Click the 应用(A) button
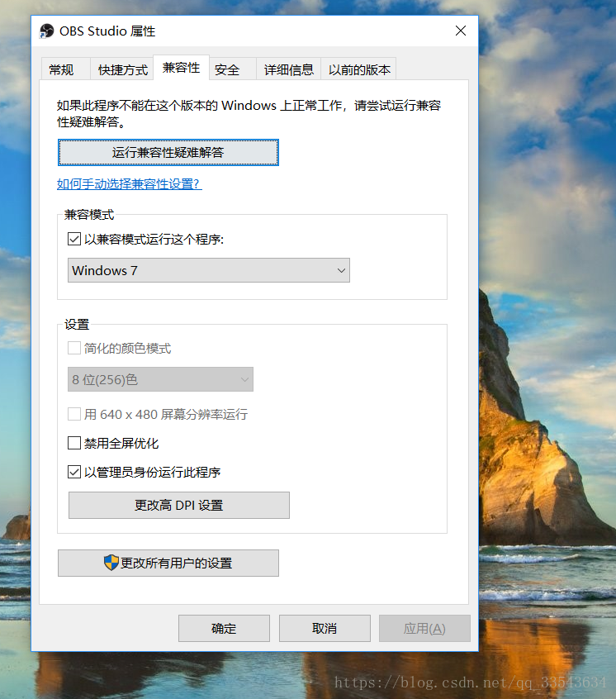This screenshot has height=699, width=616. point(424,629)
